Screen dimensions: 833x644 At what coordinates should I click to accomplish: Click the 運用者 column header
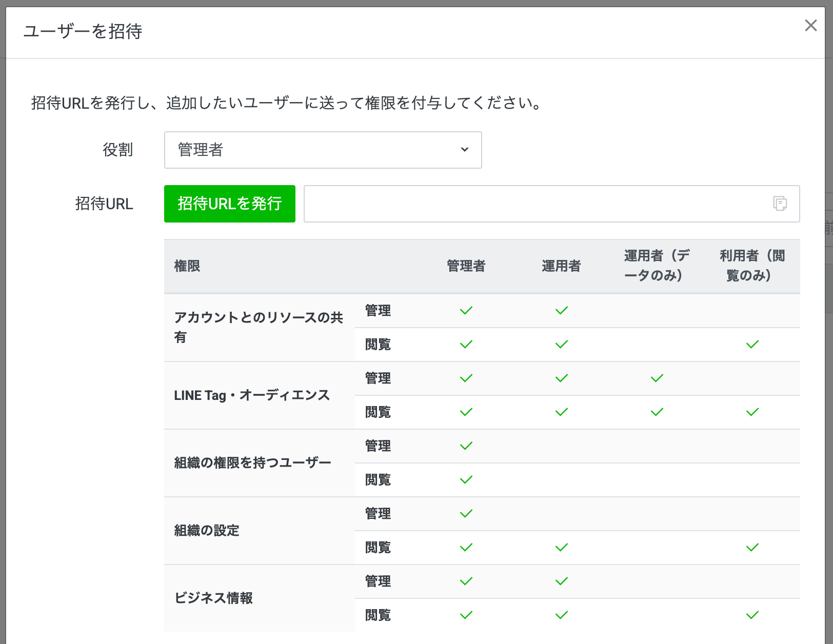click(x=561, y=266)
